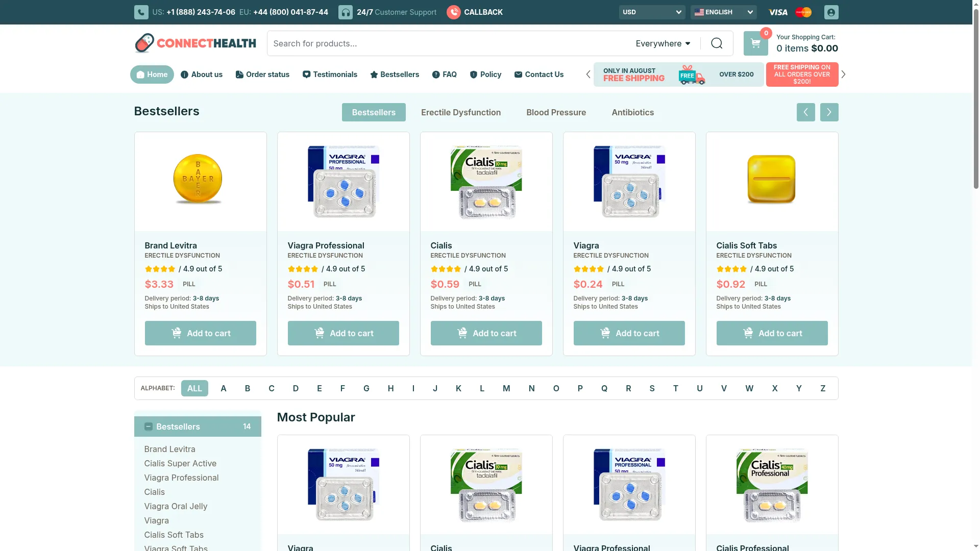Open Brand Levitra in sidebar list
This screenshot has width=980, height=551.
pos(169,449)
